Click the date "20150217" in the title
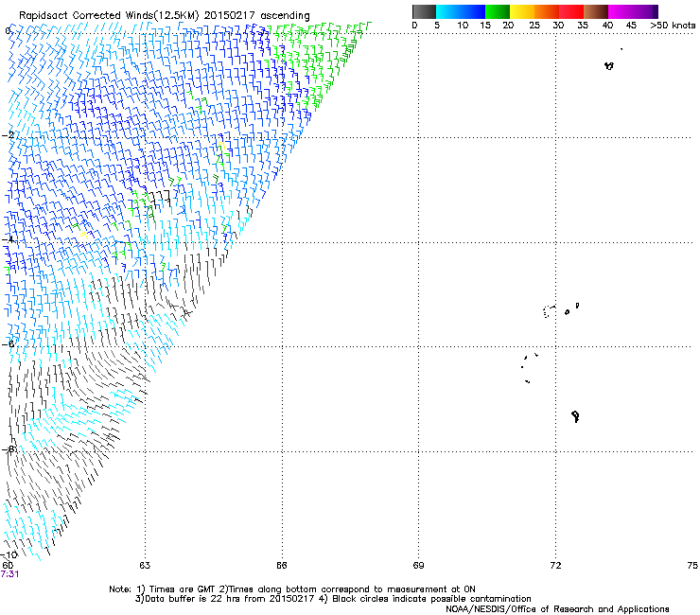 tap(229, 16)
